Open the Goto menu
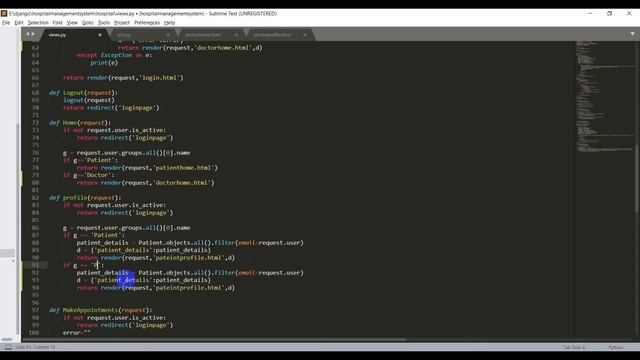 (88, 22)
